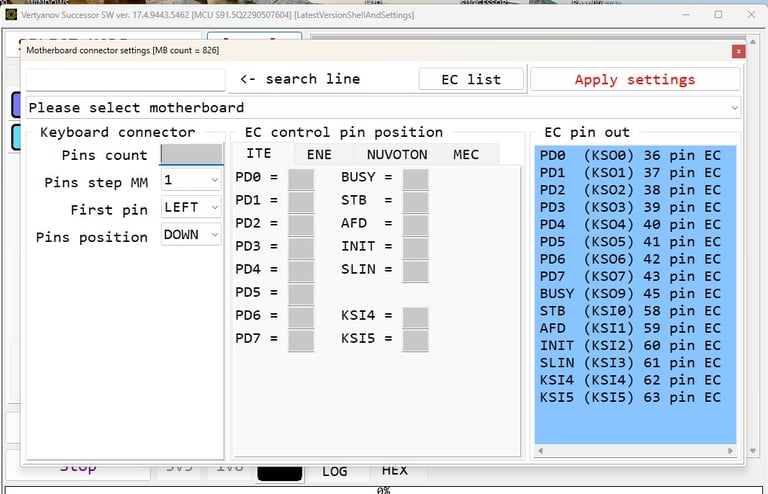Click the PD0 value box
The height and width of the screenshot is (494, 768).
point(301,179)
